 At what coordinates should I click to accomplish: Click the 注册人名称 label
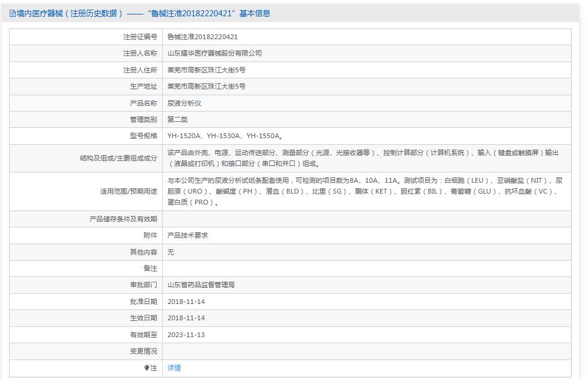[x=140, y=53]
